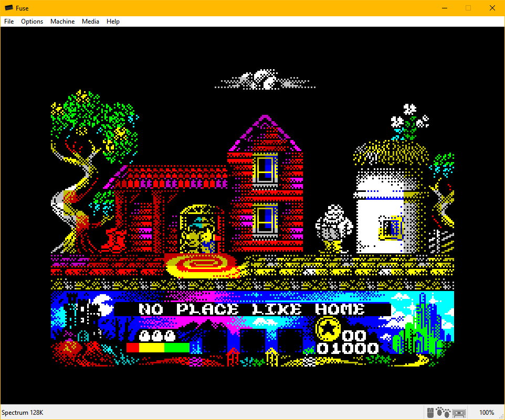Maximize the Fuse window

coord(468,8)
